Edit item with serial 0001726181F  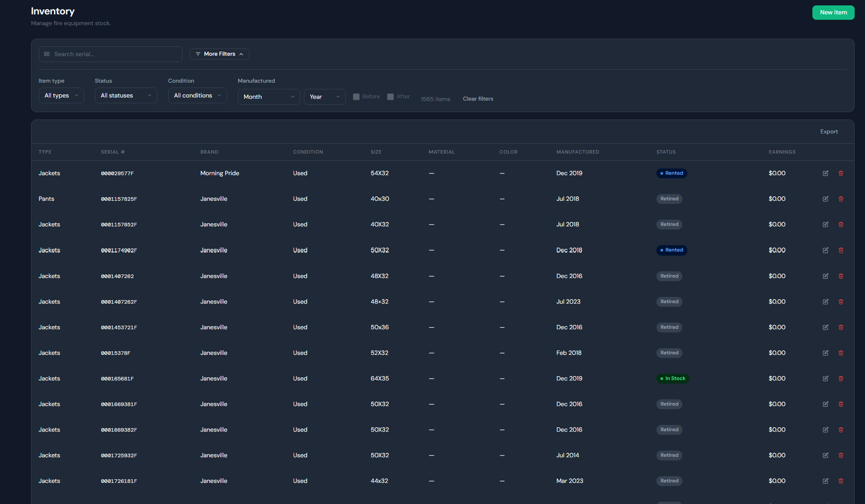click(825, 481)
